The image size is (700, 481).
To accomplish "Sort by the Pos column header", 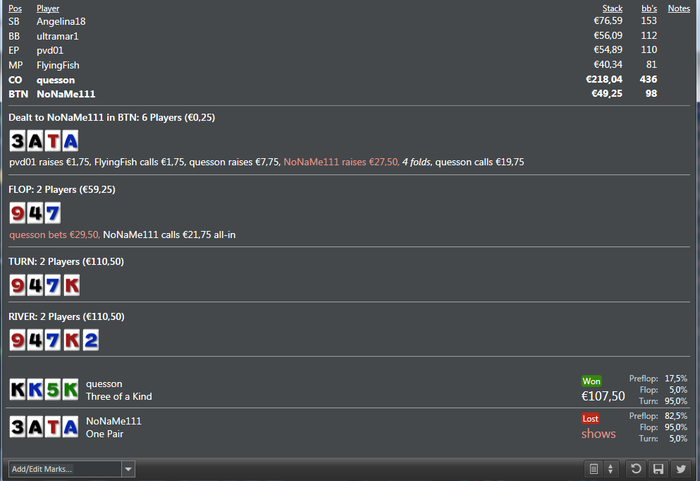I will click(x=15, y=8).
